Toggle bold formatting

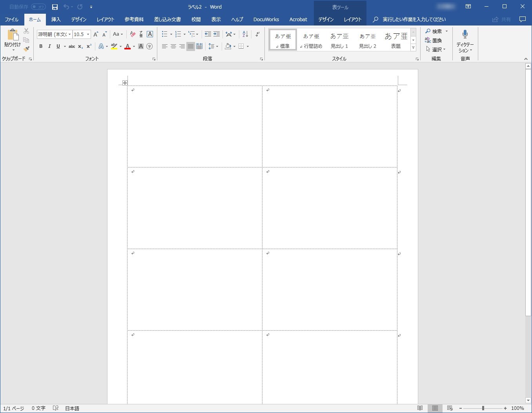[41, 46]
